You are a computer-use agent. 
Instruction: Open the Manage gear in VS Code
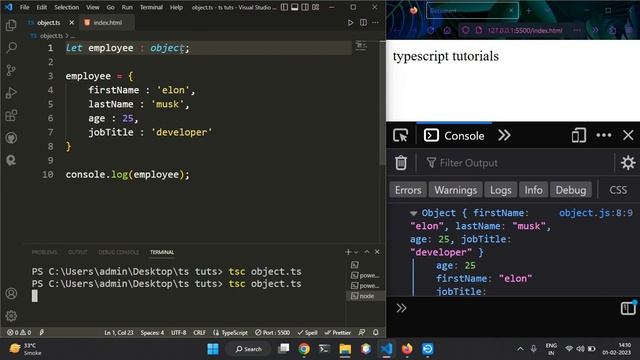point(11,316)
